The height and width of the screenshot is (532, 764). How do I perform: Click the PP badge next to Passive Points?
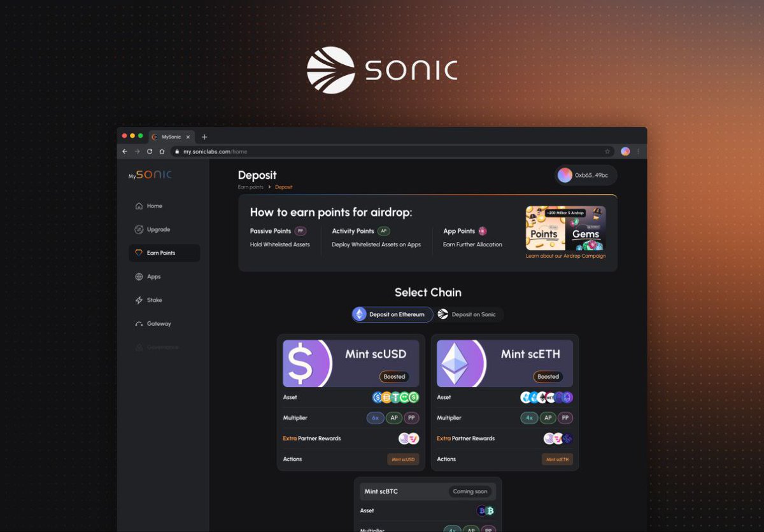(x=301, y=231)
